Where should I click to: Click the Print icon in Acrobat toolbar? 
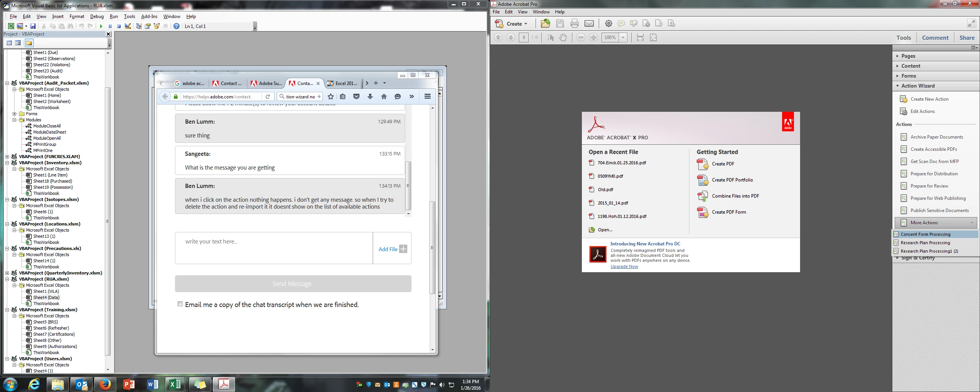coord(575,23)
